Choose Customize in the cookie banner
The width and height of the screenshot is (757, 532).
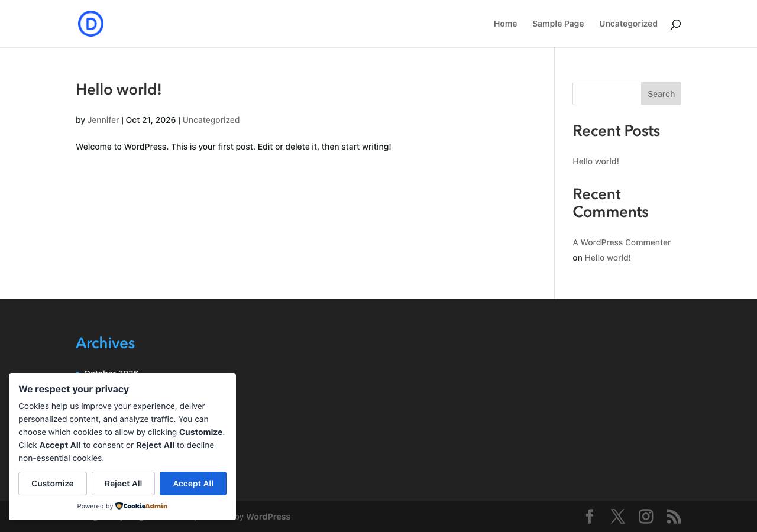(x=53, y=484)
